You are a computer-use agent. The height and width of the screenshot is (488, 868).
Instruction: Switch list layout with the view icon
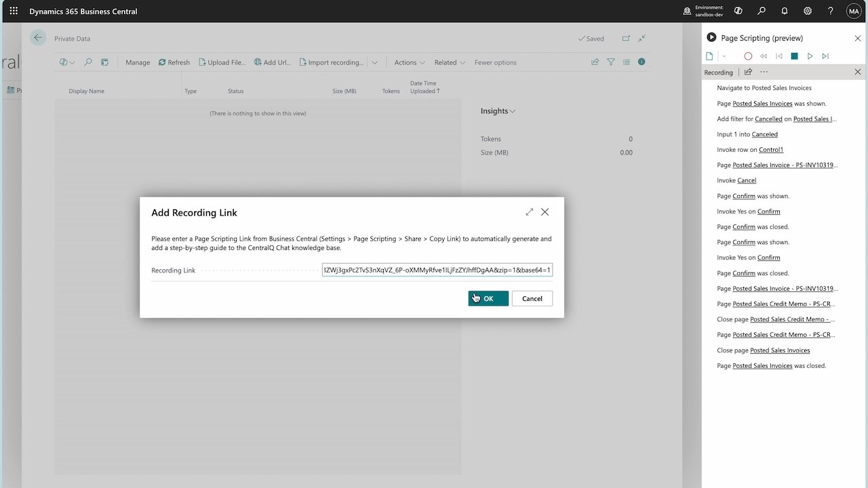pyautogui.click(x=626, y=62)
